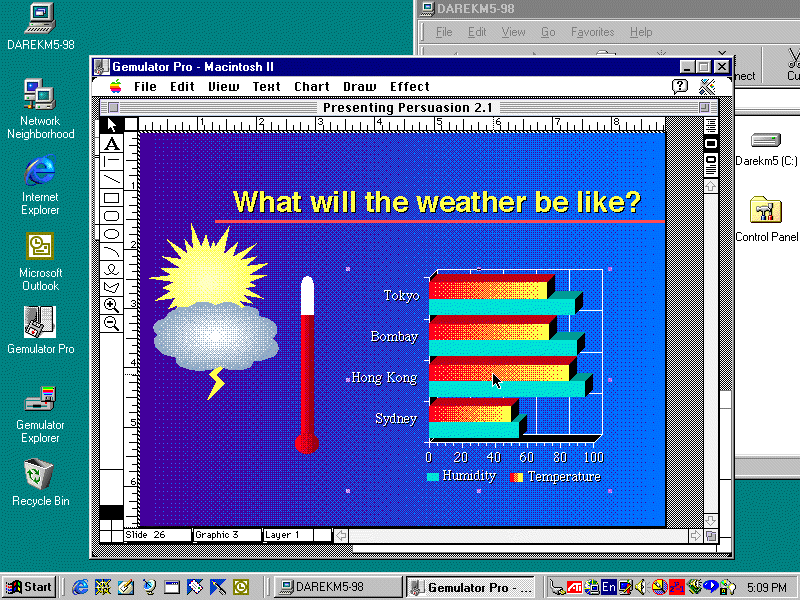Open the Effect menu
Image resolution: width=800 pixels, height=600 pixels.
click(410, 87)
